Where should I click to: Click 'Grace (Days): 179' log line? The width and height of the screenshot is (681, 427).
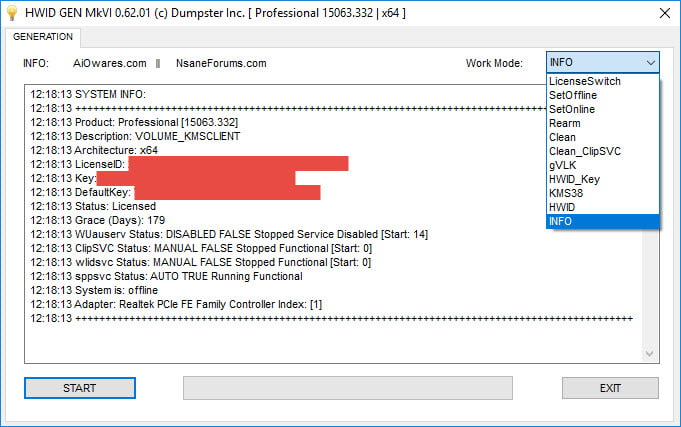tap(98, 220)
